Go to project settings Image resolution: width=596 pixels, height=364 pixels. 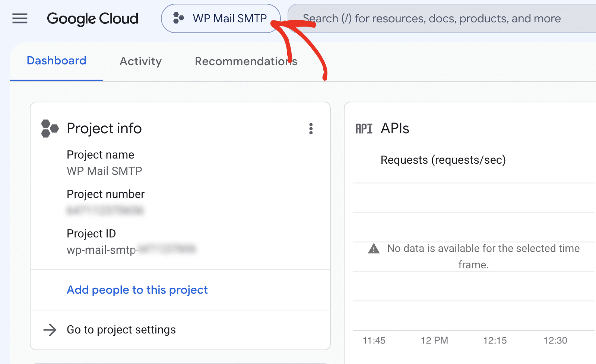[x=121, y=330]
